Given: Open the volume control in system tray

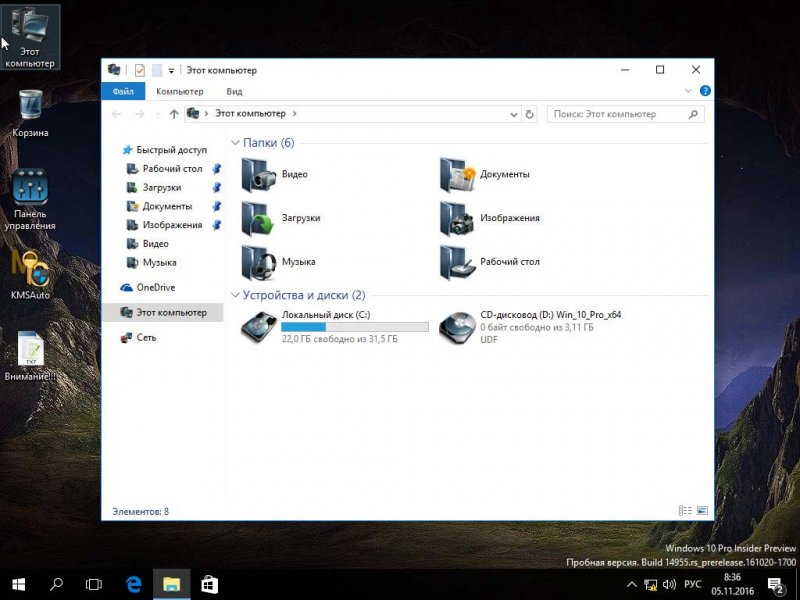Looking at the screenshot, I should click(x=669, y=585).
